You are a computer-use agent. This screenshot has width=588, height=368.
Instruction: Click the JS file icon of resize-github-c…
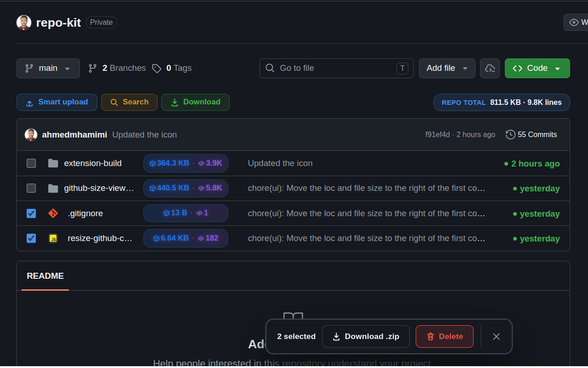(x=53, y=238)
